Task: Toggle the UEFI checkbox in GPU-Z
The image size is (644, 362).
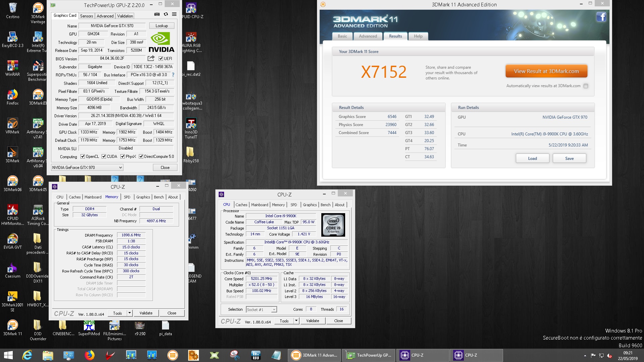Action: coord(161,59)
